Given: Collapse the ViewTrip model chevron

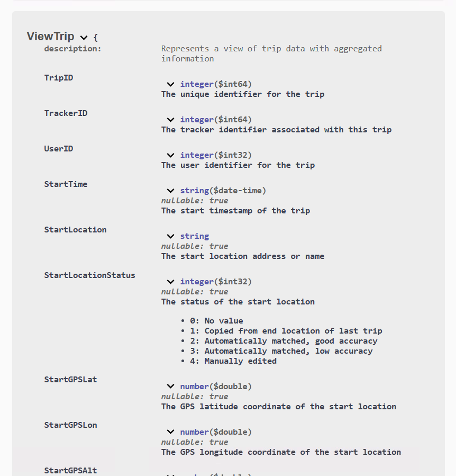Looking at the screenshot, I should (84, 38).
